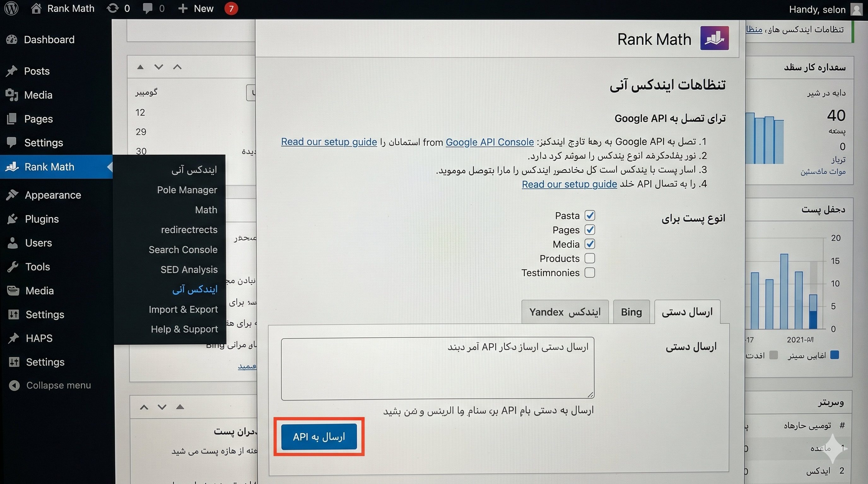Click the lower Media folder icon

click(13, 291)
